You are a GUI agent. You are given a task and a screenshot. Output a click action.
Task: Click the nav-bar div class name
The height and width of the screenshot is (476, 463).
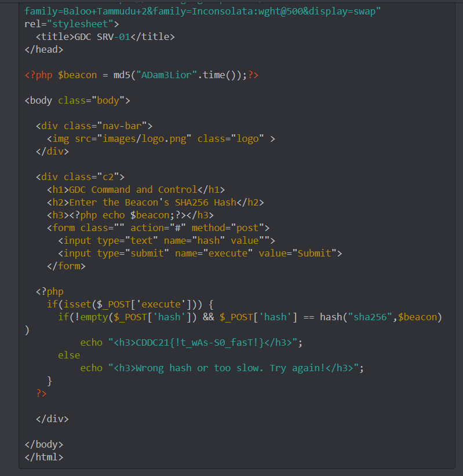pyautogui.click(x=126, y=126)
